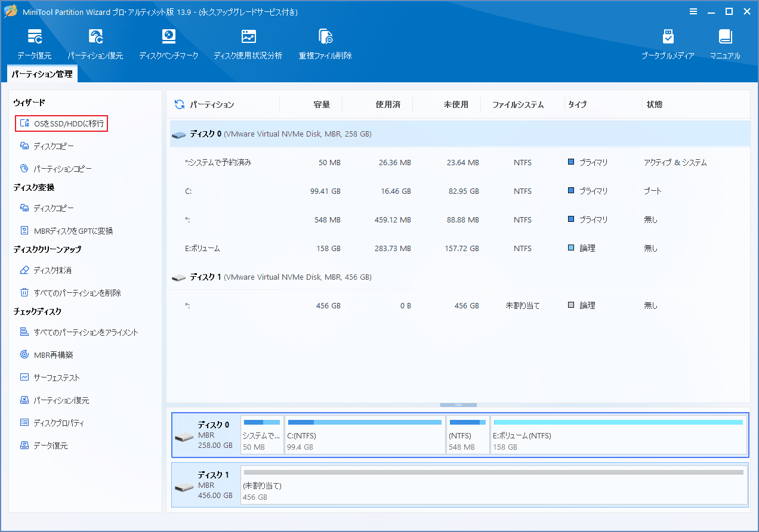Click the refresh icon beside パーティション header
The height and width of the screenshot is (532, 759).
click(x=179, y=104)
